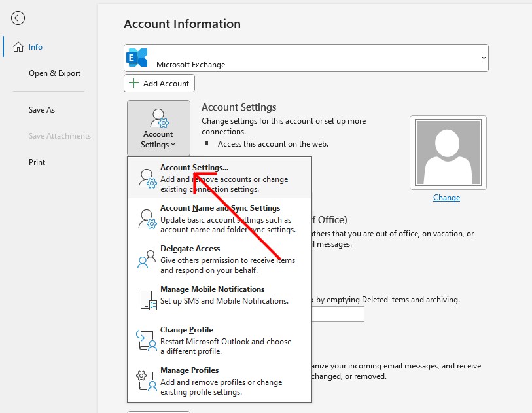This screenshot has height=413, width=532.
Task: Click the profile picture placeholder
Action: (448, 153)
